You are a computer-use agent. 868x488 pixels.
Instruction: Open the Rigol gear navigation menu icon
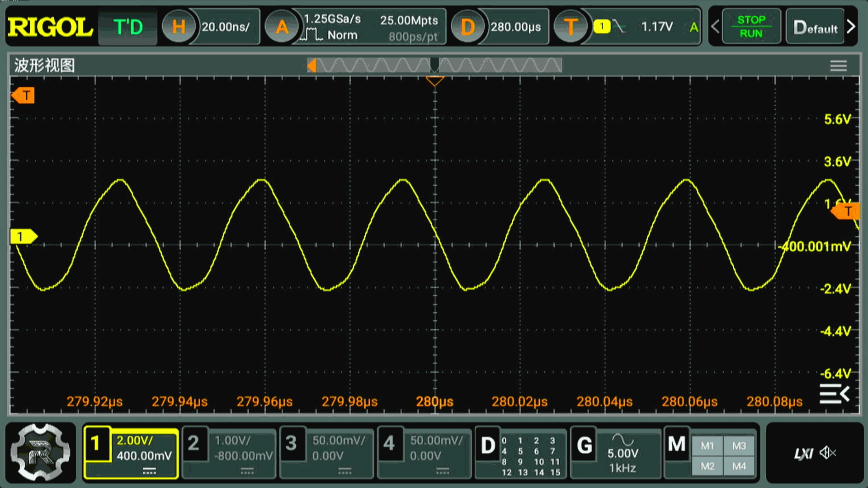coord(41,452)
